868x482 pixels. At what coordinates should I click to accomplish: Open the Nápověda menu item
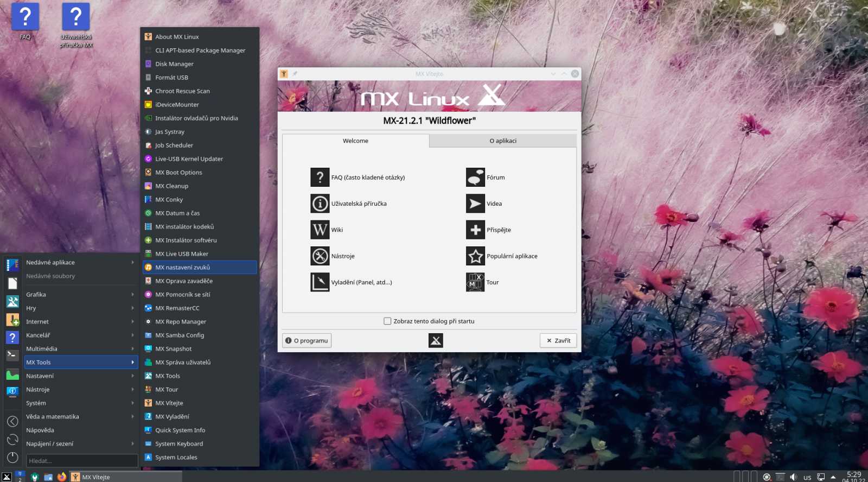coord(81,430)
